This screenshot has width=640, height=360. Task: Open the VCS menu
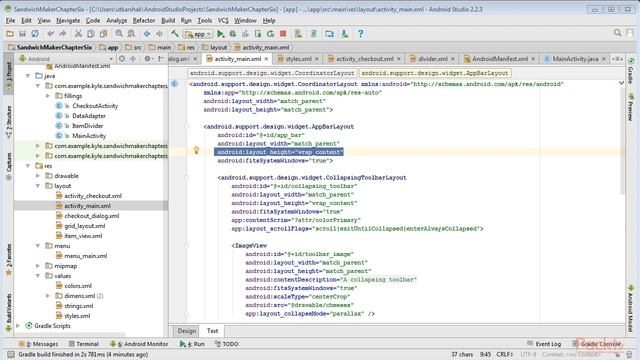click(223, 20)
